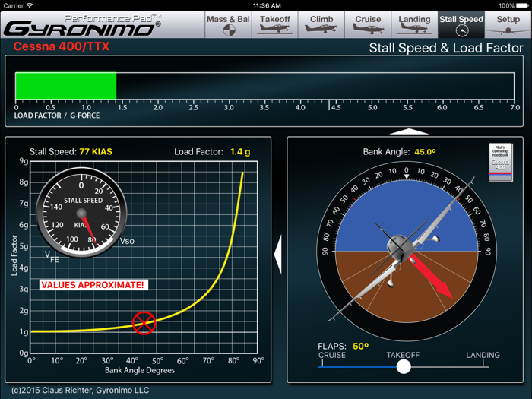Tap the green load factor bar
Screen dimensions: 532x399
(66, 86)
